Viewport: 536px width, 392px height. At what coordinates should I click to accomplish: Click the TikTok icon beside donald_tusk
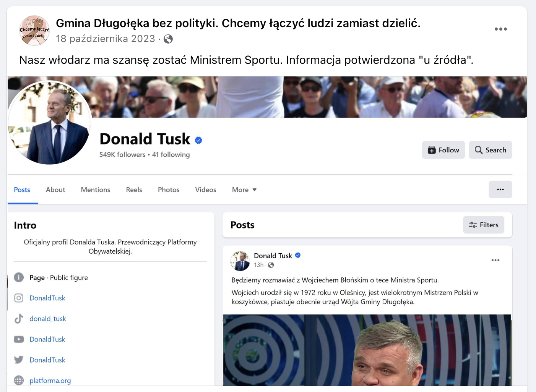click(19, 319)
